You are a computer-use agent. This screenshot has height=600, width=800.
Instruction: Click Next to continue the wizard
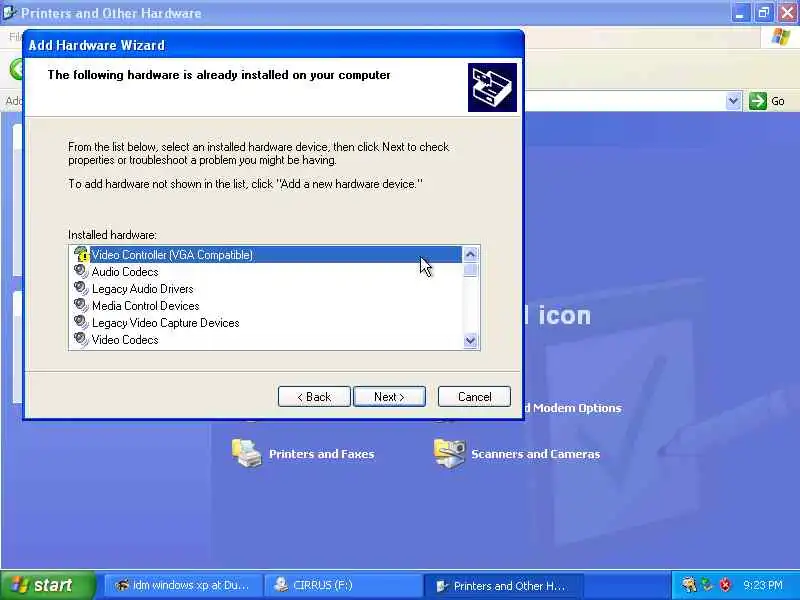click(x=389, y=396)
